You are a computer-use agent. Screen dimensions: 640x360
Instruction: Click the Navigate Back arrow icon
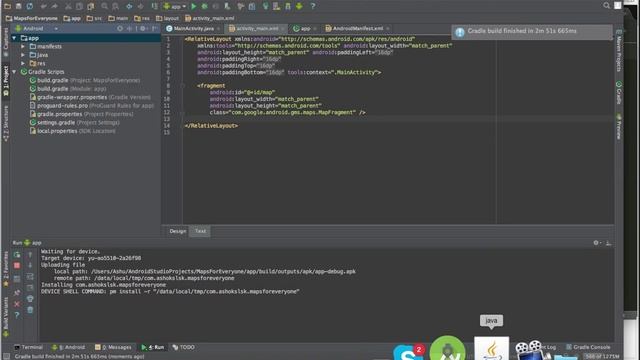[129, 6]
